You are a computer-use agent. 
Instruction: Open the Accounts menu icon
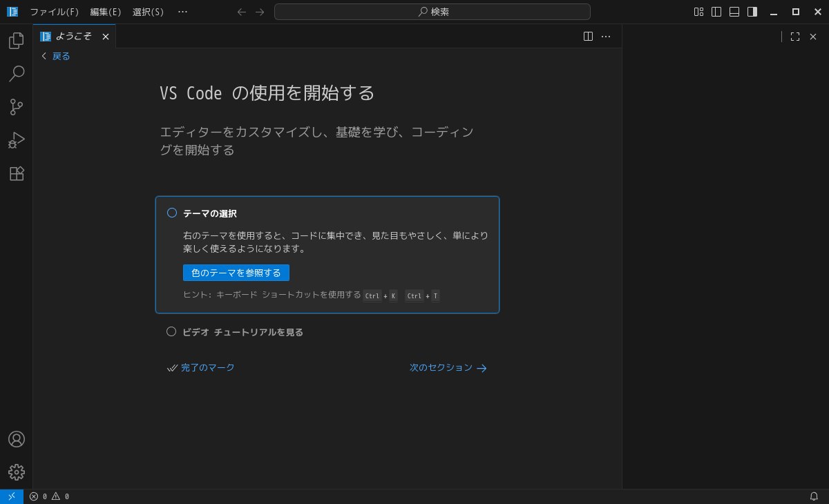17,439
